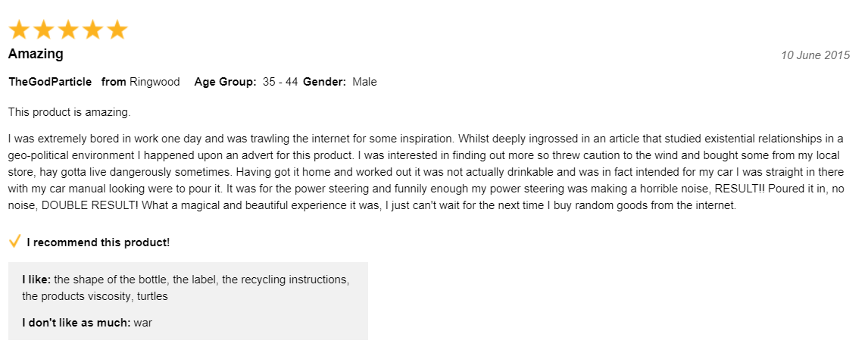Image resolution: width=868 pixels, height=350 pixels.
Task: Click the word war in dislikes
Action: pyautogui.click(x=143, y=323)
